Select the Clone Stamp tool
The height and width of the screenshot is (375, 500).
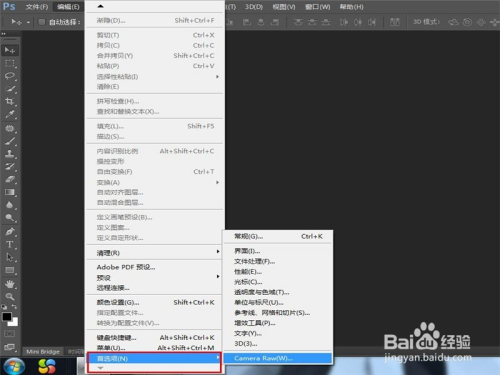(x=10, y=154)
